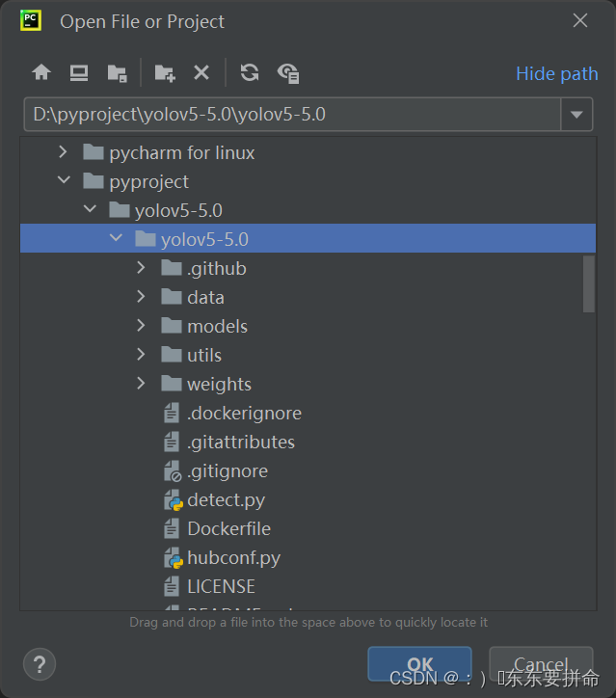Click the LICENSE file icon
The width and height of the screenshot is (616, 698).
(172, 586)
